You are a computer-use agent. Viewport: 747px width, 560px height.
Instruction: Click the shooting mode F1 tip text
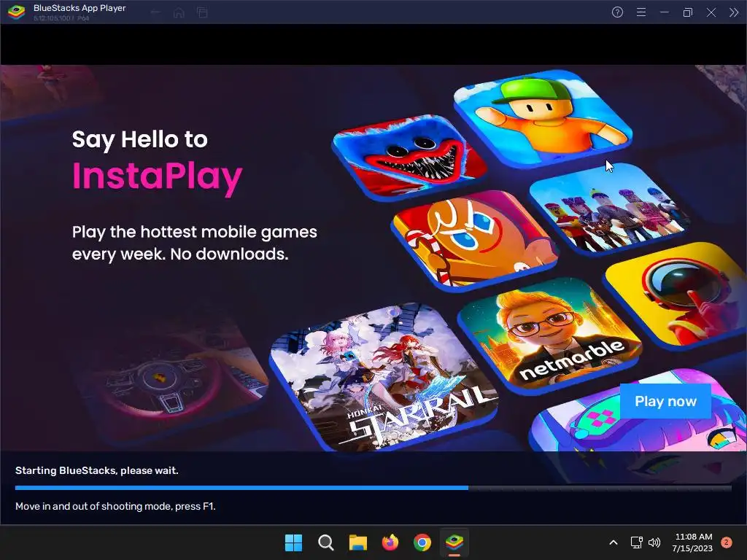(115, 506)
